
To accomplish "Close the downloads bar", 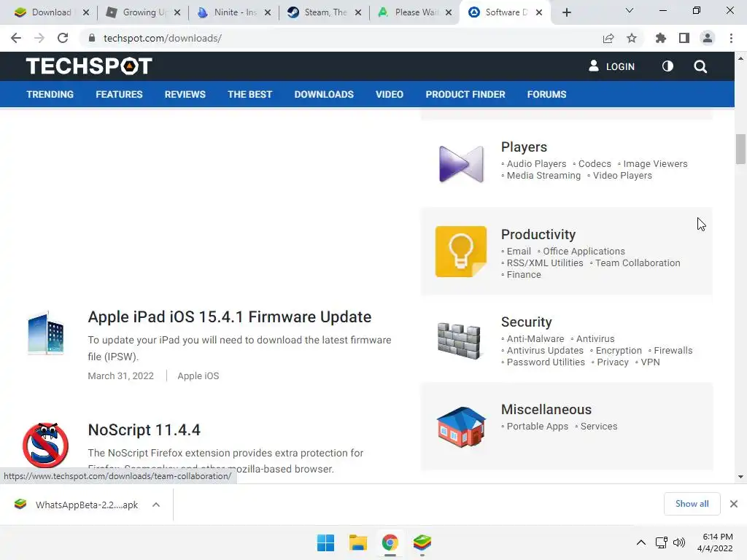I will coord(734,504).
